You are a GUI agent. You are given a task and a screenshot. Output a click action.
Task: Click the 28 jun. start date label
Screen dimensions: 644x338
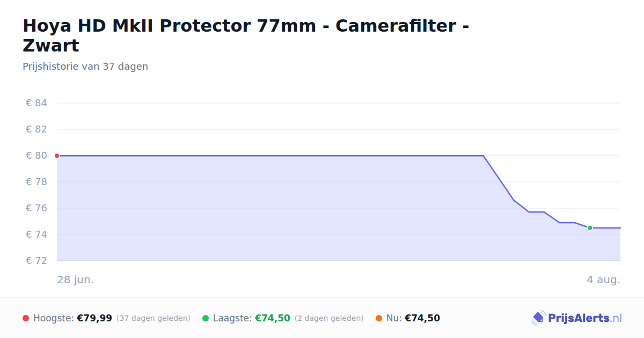[76, 280]
